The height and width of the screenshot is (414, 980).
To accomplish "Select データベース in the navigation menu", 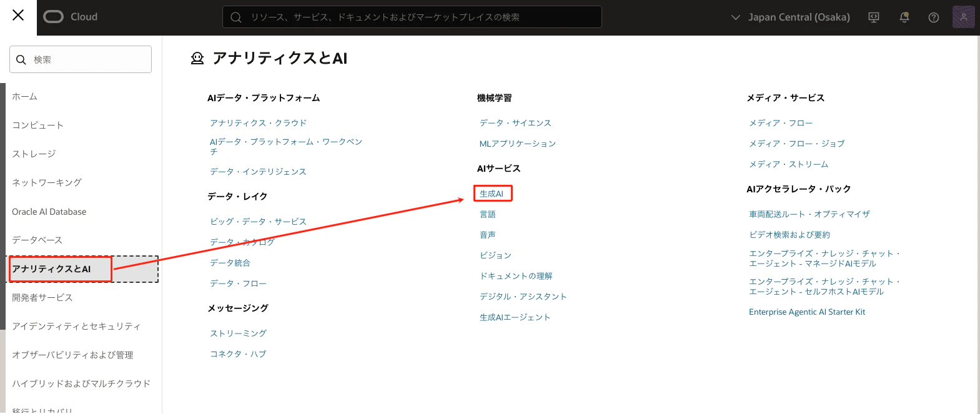I will click(37, 240).
